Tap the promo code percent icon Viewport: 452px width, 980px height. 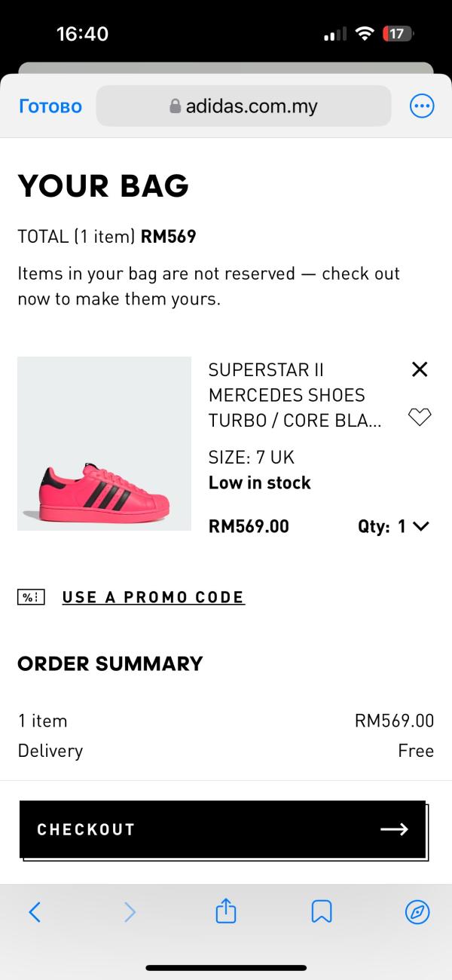(31, 597)
